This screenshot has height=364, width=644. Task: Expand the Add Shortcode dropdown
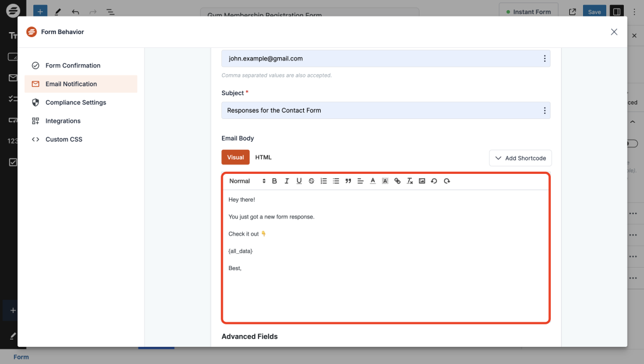point(520,158)
